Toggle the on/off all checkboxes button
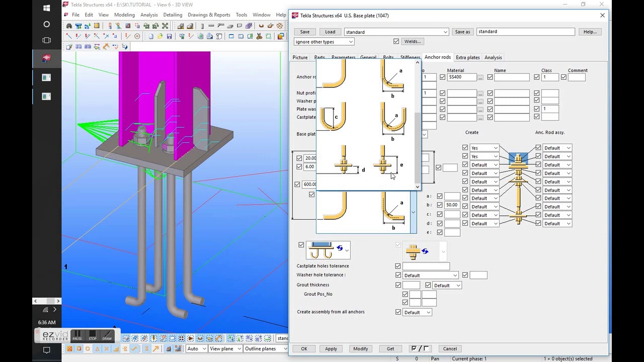Image resolution: width=644 pixels, height=362 pixels. pos(420,348)
